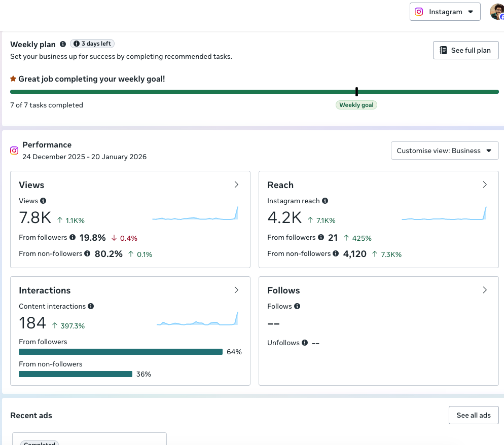
Task: Click the 24 December 2025 - 20 January 2026 date range
Action: point(85,157)
